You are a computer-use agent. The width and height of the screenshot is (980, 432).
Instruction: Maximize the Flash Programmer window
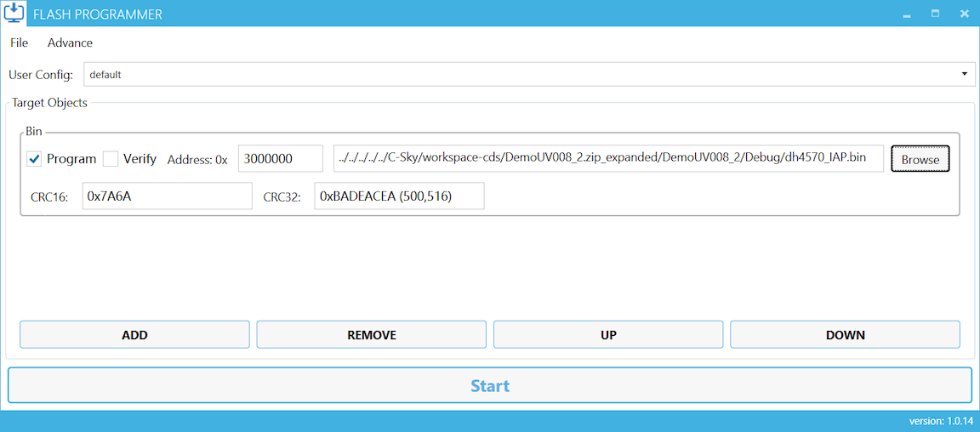935,14
